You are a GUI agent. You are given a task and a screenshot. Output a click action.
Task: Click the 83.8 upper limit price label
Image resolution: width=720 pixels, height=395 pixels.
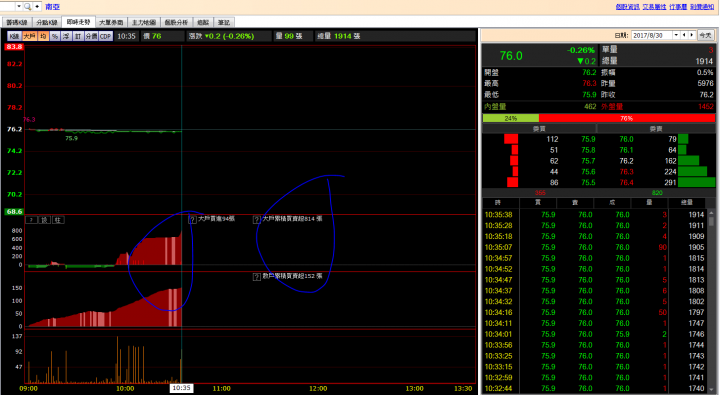(14, 47)
